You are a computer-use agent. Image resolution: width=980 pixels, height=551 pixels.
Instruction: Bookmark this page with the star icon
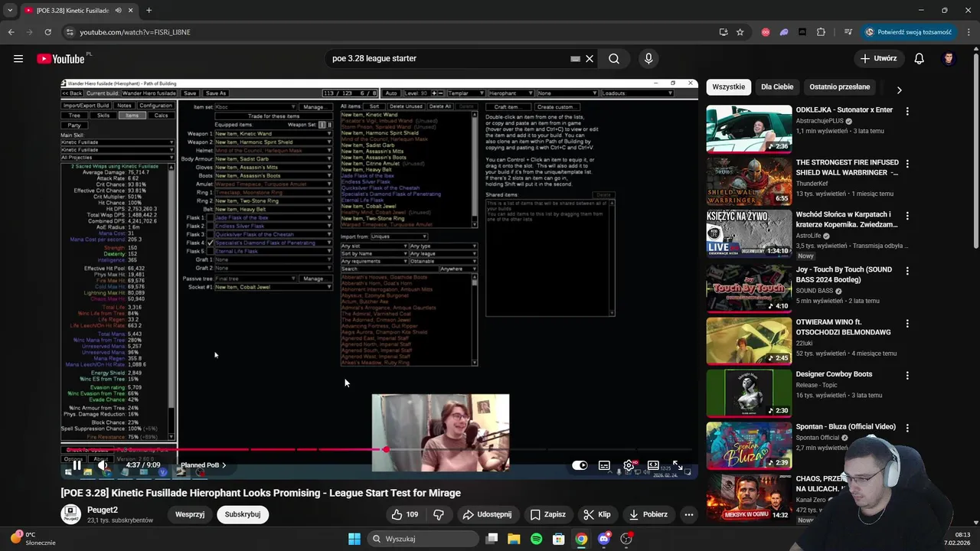point(740,32)
